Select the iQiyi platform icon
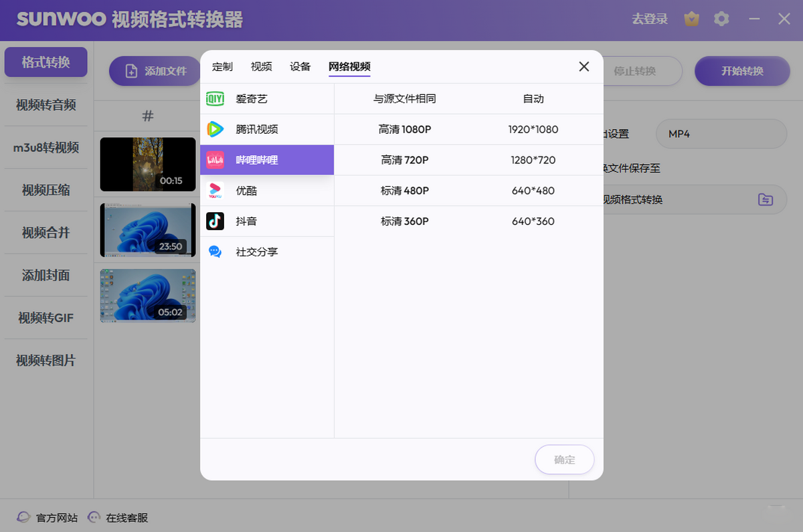The width and height of the screenshot is (803, 532). [214, 98]
